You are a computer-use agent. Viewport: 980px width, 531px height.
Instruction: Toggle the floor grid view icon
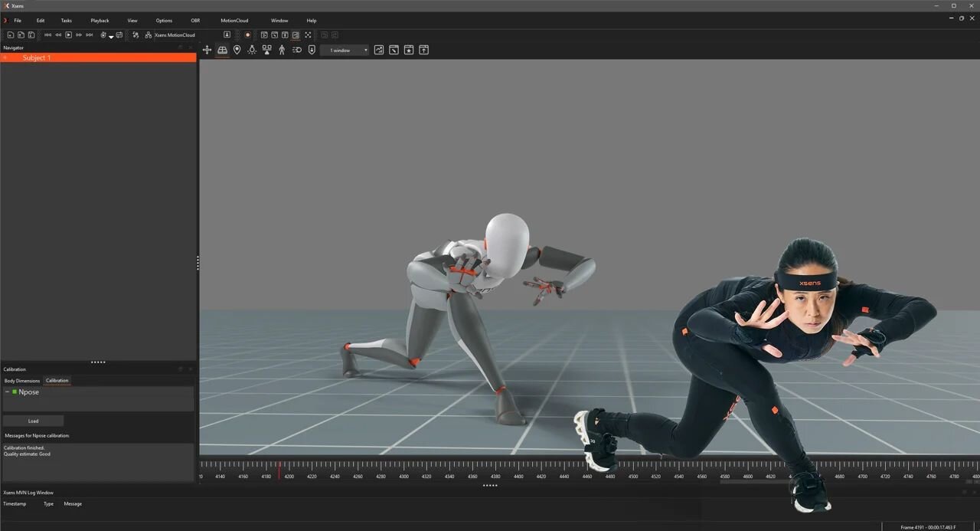pyautogui.click(x=222, y=50)
